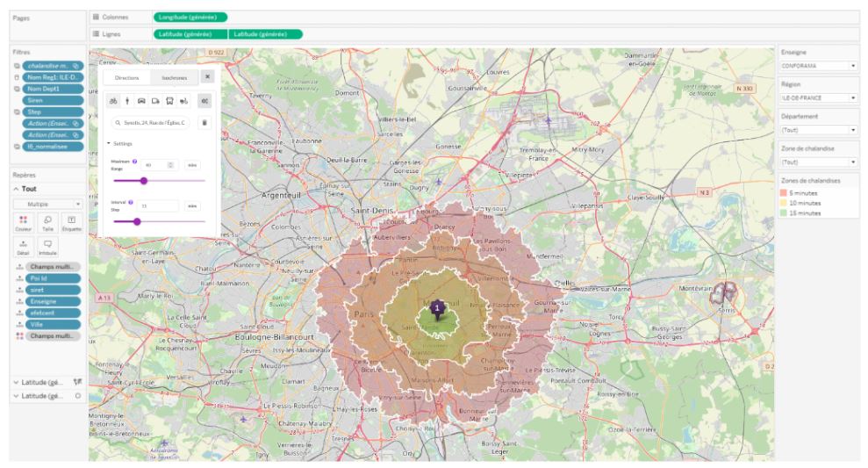The height and width of the screenshot is (468, 868).
Task: Choose the truck travel mode icon
Action: (x=155, y=101)
